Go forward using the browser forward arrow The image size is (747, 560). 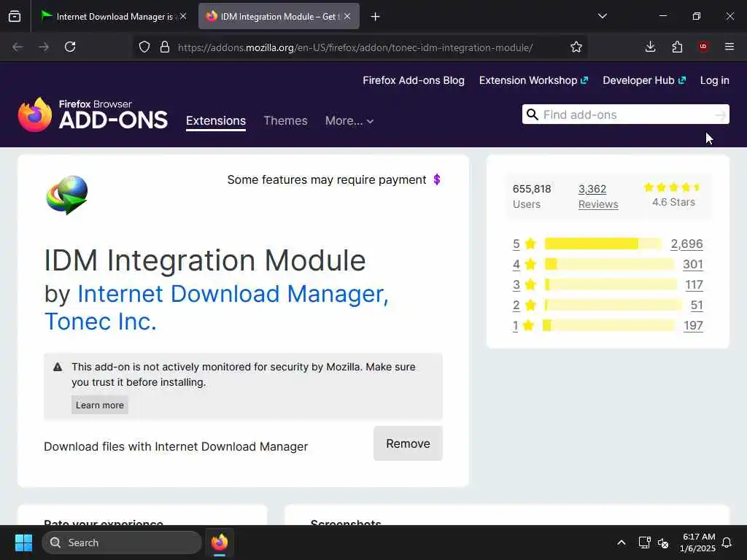(44, 47)
